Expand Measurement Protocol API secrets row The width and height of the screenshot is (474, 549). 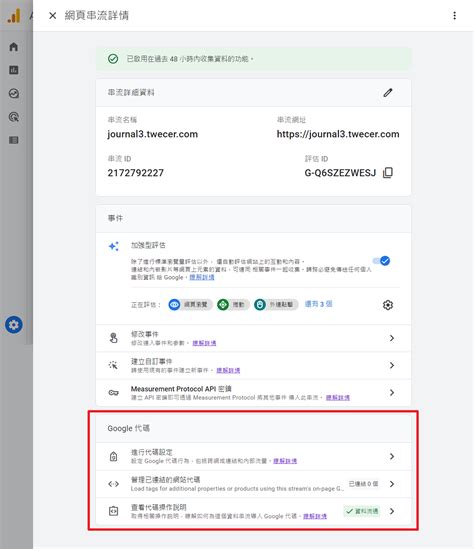click(253, 393)
